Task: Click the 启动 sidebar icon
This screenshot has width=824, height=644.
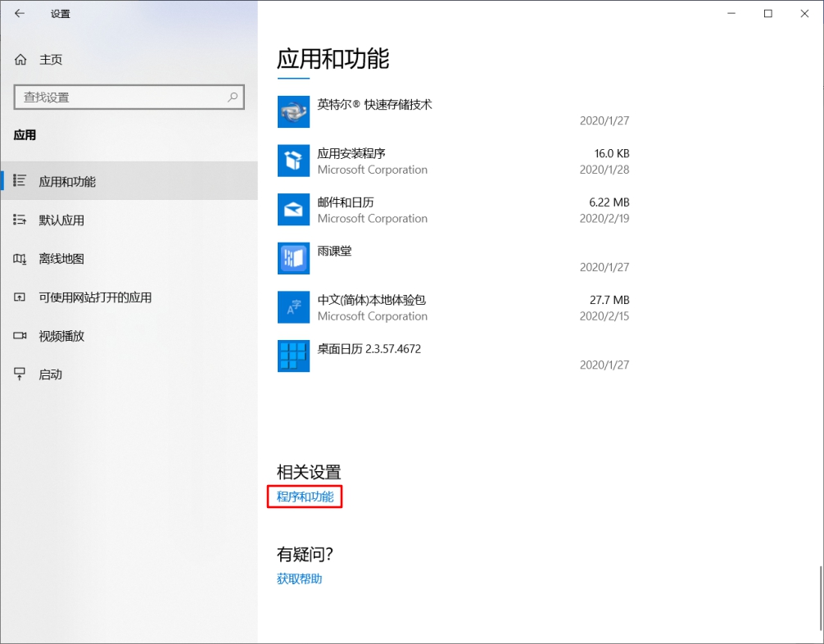Action: 20,374
